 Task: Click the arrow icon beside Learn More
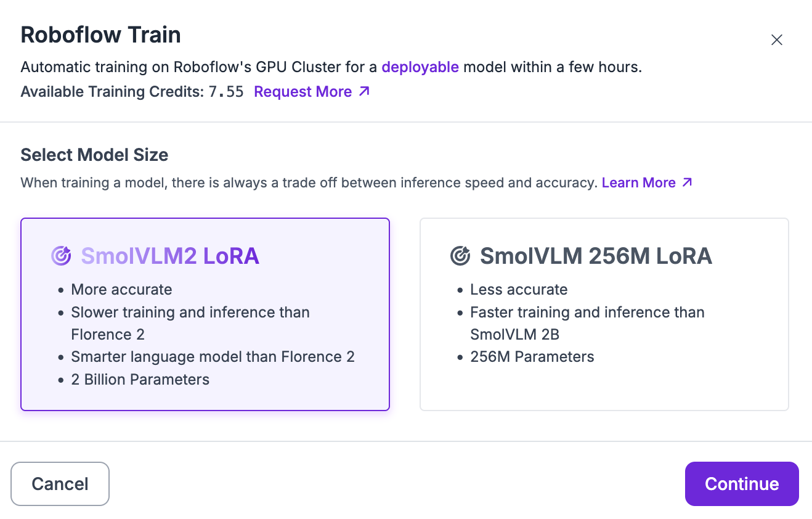[x=688, y=182]
